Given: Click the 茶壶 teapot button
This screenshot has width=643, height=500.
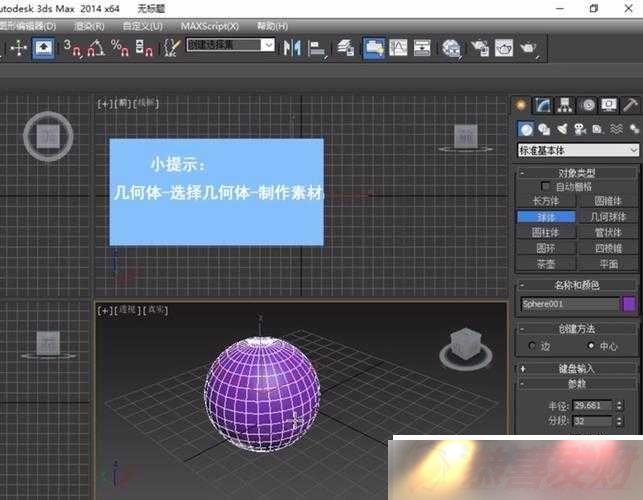Looking at the screenshot, I should click(x=546, y=263).
